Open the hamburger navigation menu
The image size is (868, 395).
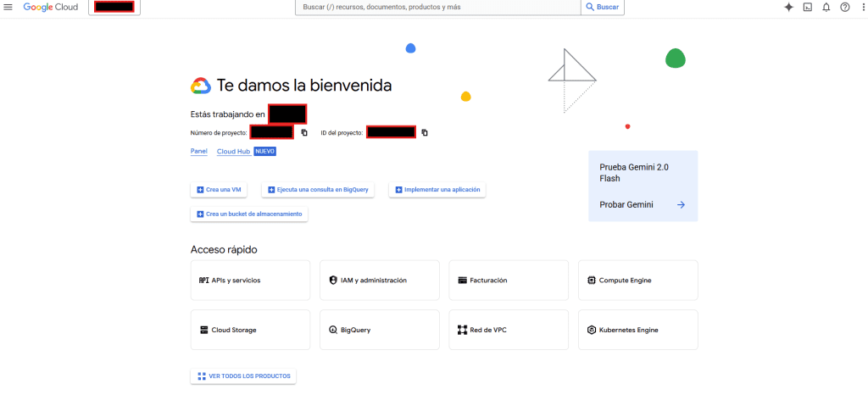[8, 7]
